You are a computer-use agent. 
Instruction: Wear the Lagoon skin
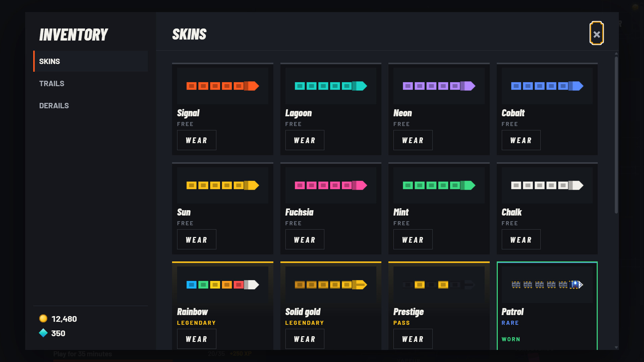coord(305,140)
